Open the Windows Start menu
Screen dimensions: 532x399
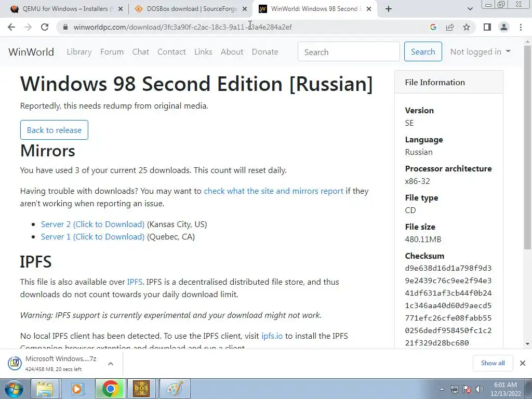[14, 389]
